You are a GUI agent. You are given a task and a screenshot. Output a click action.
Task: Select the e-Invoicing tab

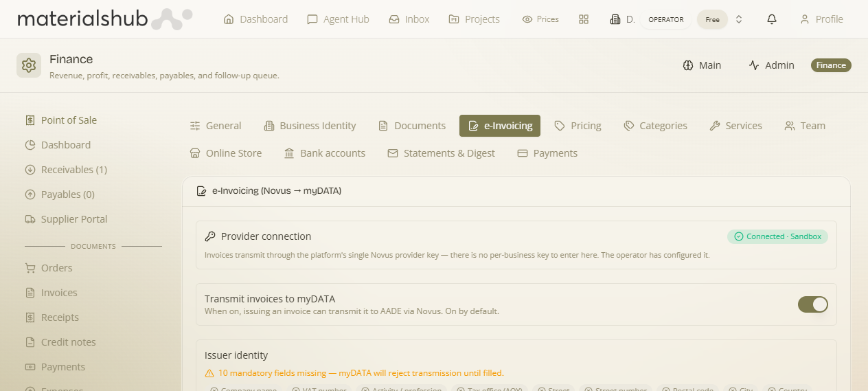(x=500, y=126)
